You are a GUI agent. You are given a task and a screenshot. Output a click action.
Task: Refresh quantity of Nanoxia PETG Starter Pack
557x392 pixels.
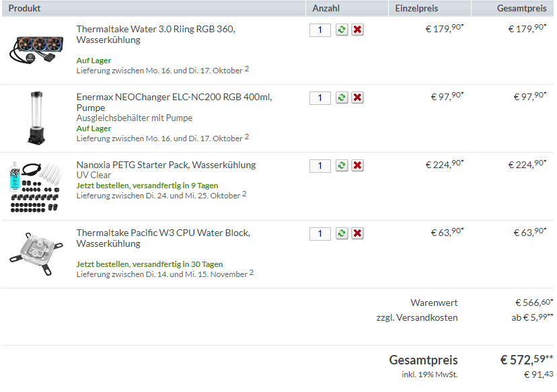coord(342,165)
